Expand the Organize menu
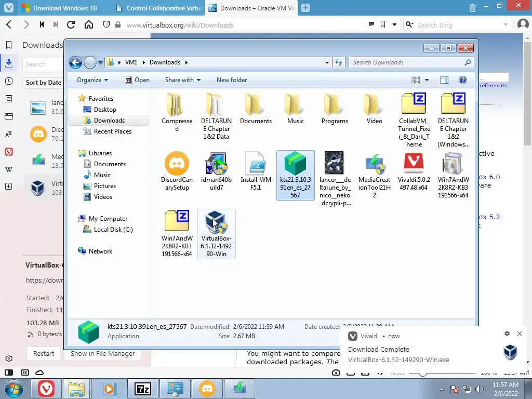The width and height of the screenshot is (532, 399). (x=92, y=80)
